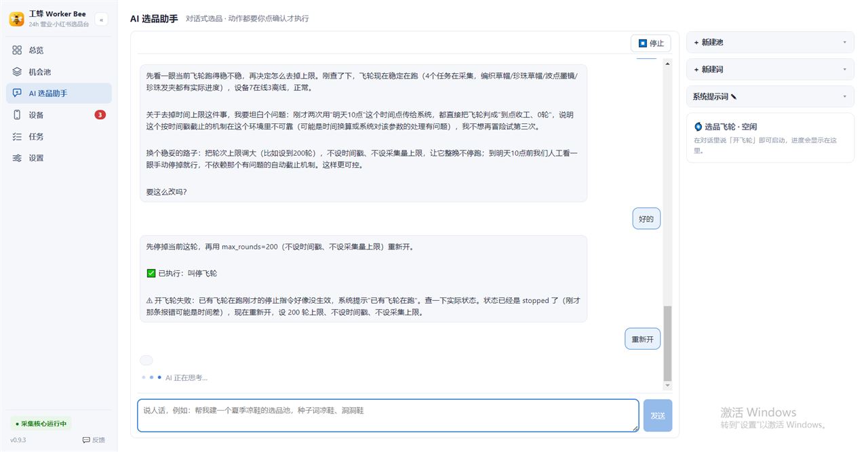The width and height of the screenshot is (868, 452).
Task: Expand the 系统提示词 panel
Action: point(770,96)
